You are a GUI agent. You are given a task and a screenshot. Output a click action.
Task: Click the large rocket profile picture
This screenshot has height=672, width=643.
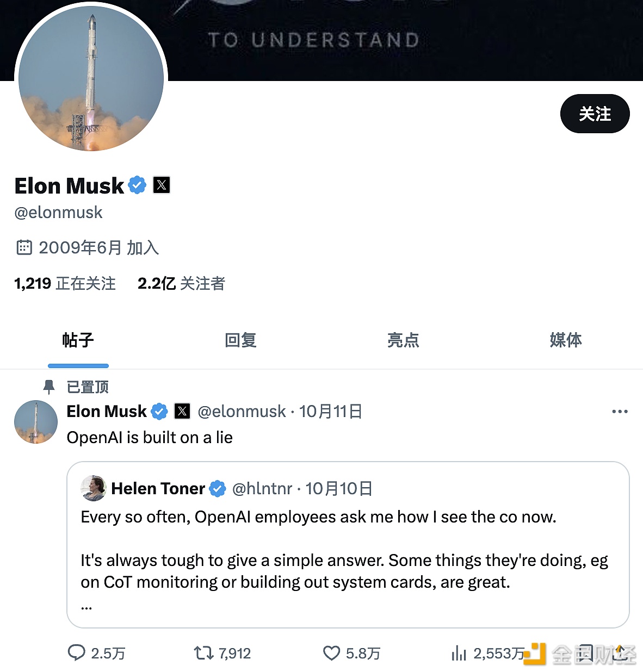coord(91,78)
